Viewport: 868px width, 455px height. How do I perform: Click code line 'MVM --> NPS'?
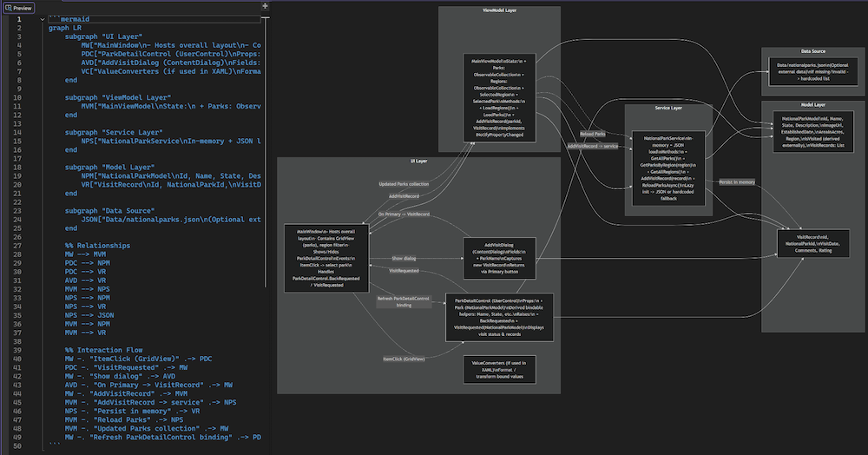88,289
